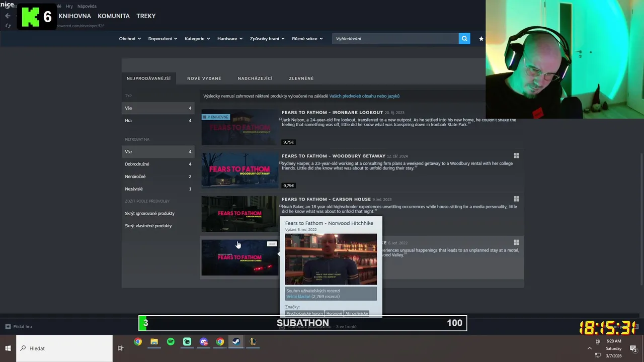644x362 pixels.
Task: Open Woodbury Getaway capsule image
Action: 240,171
